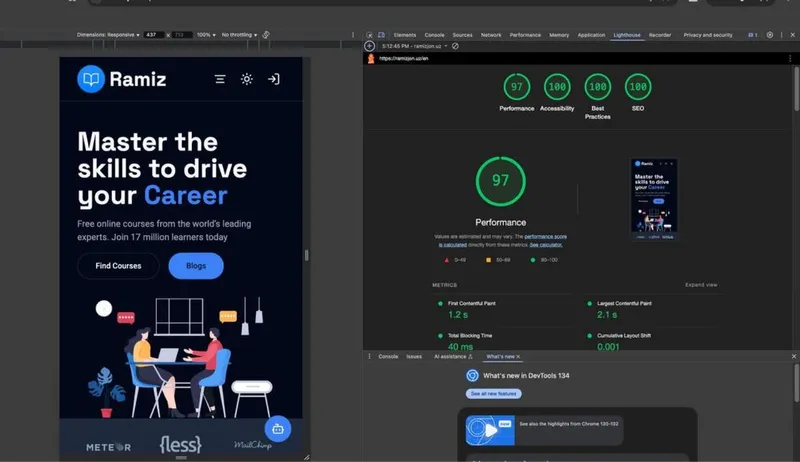Open DevTools settings gear
This screenshot has height=462, width=800.
770,35
